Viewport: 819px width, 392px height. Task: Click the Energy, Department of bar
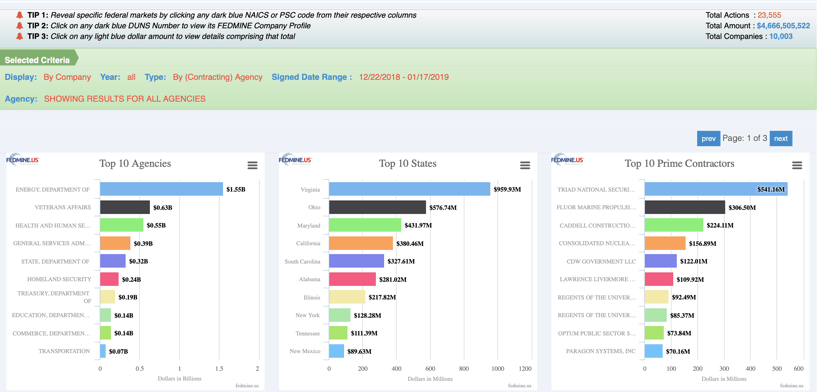tap(161, 189)
